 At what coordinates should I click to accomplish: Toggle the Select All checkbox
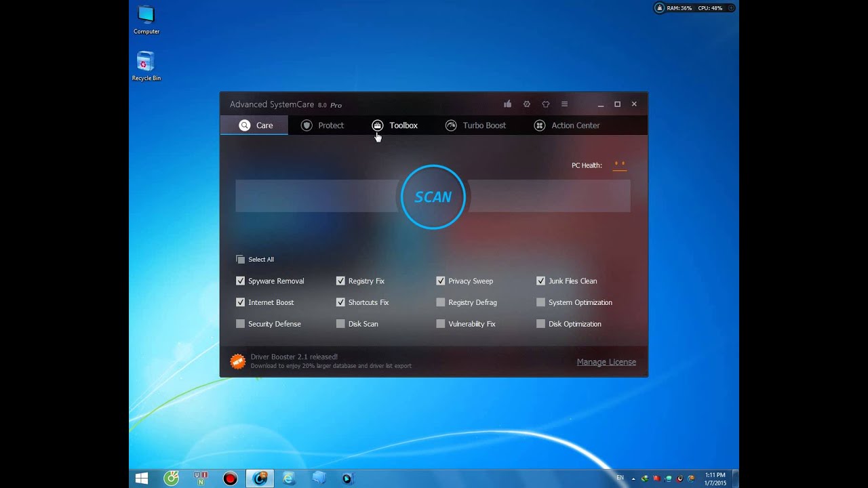240,260
